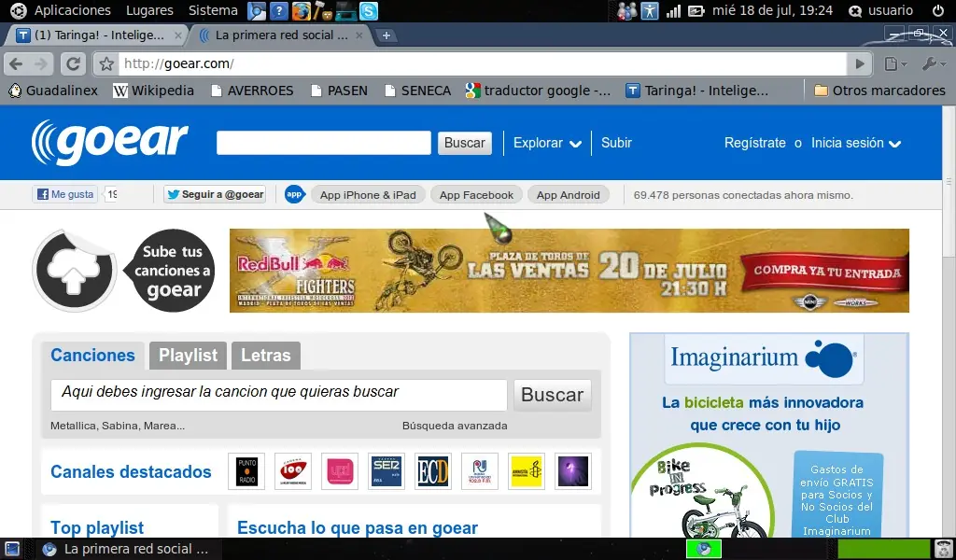Click the large Buscar song button
The width and height of the screenshot is (956, 560).
(553, 395)
